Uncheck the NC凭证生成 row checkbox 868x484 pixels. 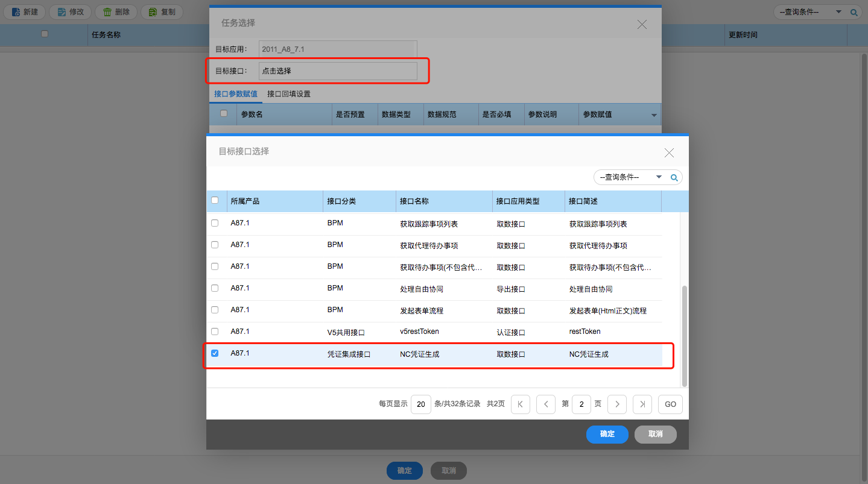tap(215, 353)
